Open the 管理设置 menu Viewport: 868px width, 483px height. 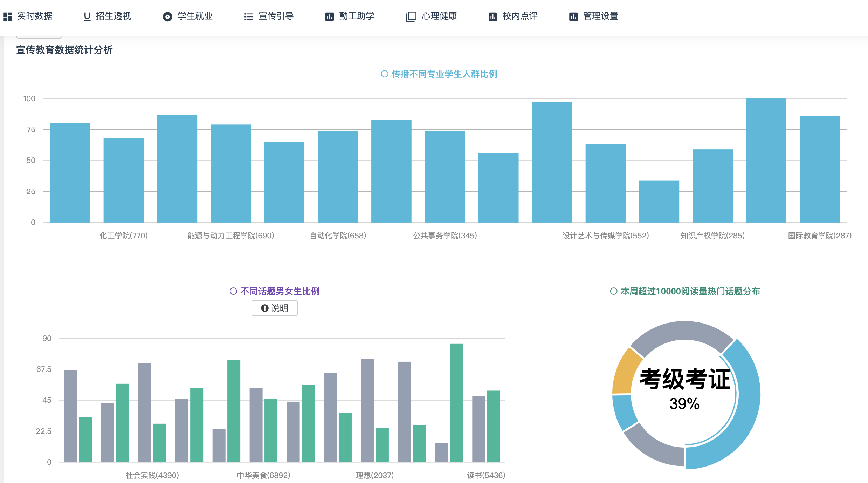coord(600,16)
